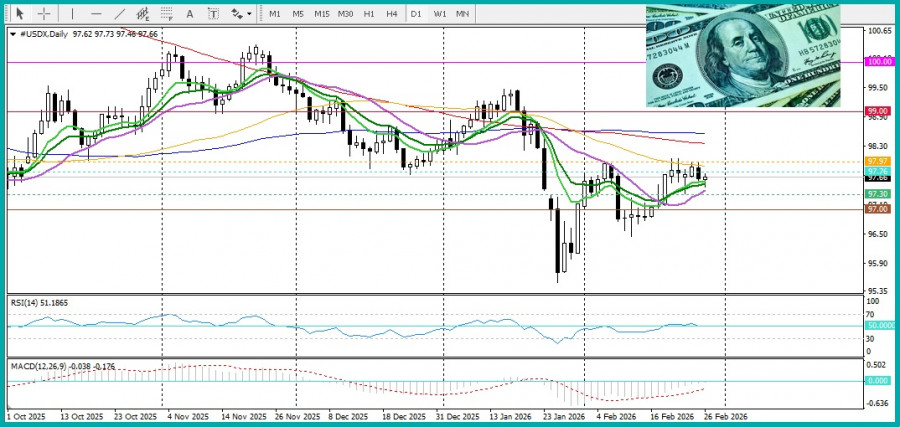Select the text 'A' tool

(190, 14)
